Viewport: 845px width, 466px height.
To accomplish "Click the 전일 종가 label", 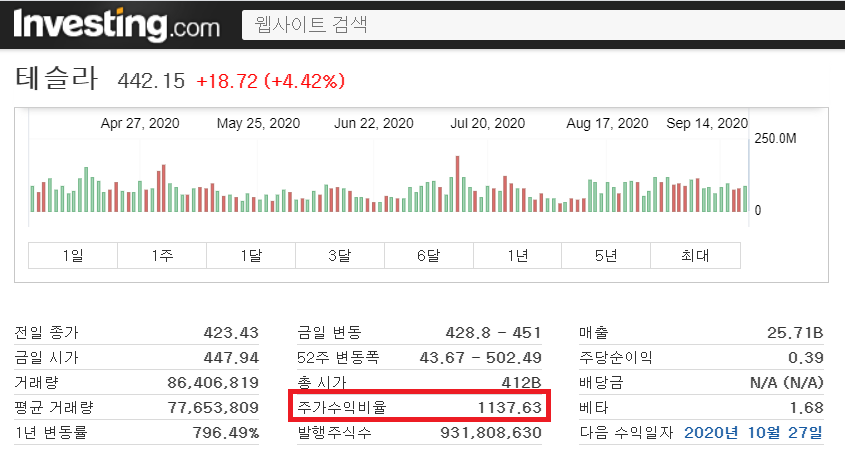I will pyautogui.click(x=46, y=332).
